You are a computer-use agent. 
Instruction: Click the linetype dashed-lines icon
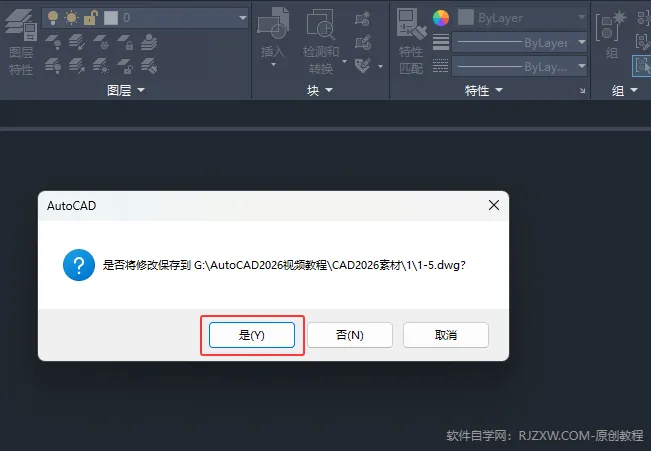441,66
